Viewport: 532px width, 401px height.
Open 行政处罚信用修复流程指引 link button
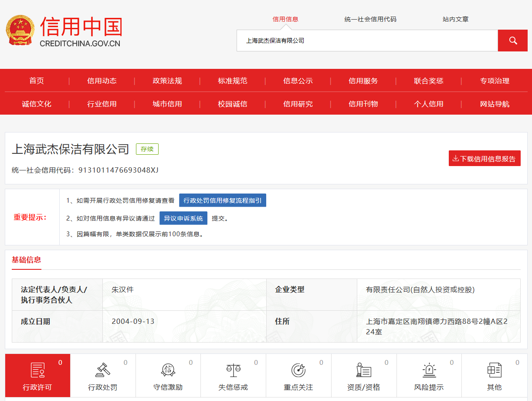pyautogui.click(x=222, y=200)
